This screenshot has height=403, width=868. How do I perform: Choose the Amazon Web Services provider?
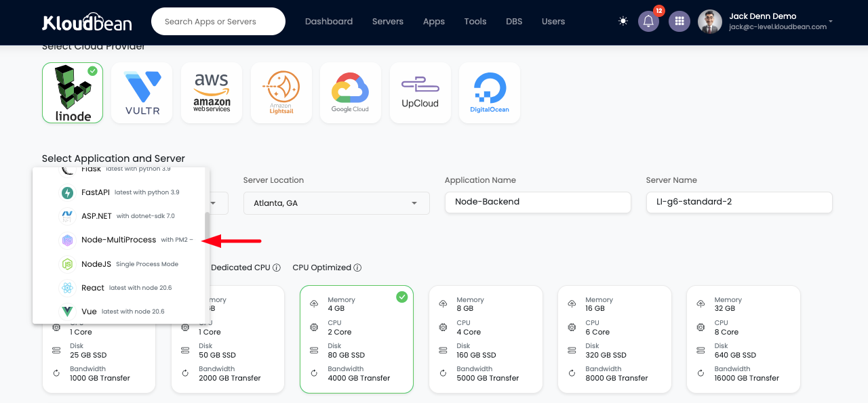212,93
